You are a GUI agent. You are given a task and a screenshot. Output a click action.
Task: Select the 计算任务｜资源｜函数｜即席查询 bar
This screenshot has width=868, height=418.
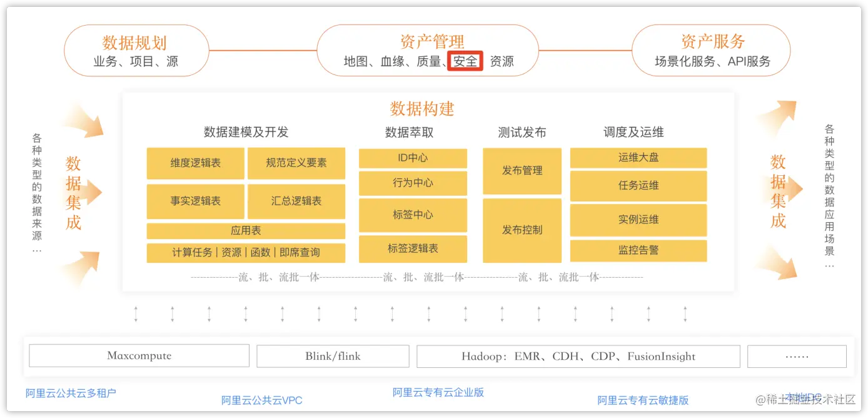point(246,252)
